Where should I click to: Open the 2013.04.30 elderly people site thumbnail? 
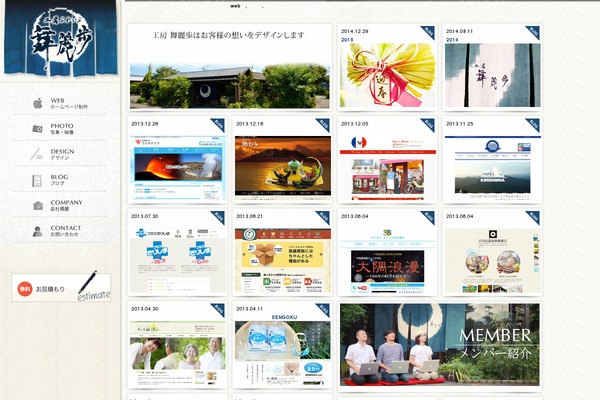coord(178,353)
